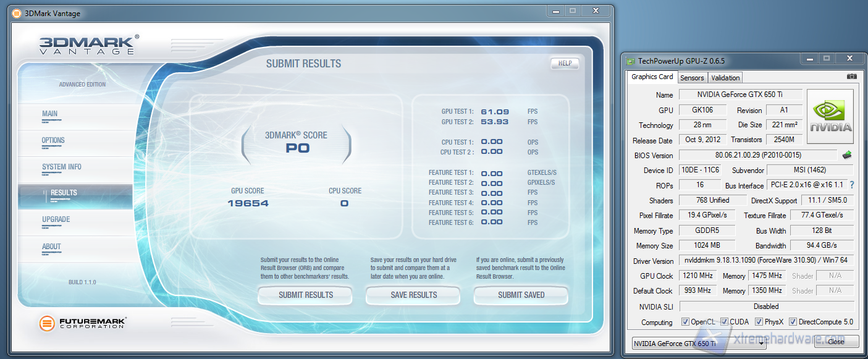Open the GPU selection dropdown in GPU-Z

pos(699,344)
